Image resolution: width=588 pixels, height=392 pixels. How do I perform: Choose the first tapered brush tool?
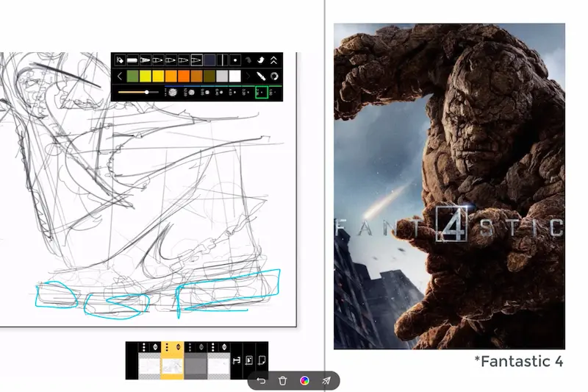tap(145, 60)
